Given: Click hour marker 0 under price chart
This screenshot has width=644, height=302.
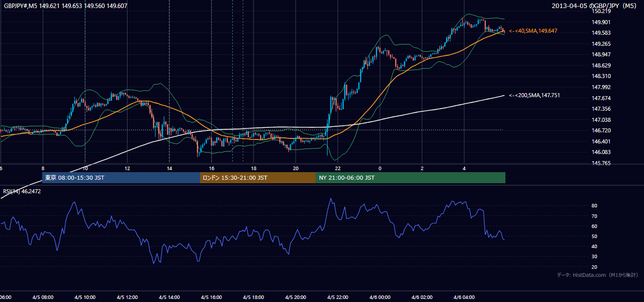Looking at the screenshot, I should (x=380, y=169).
